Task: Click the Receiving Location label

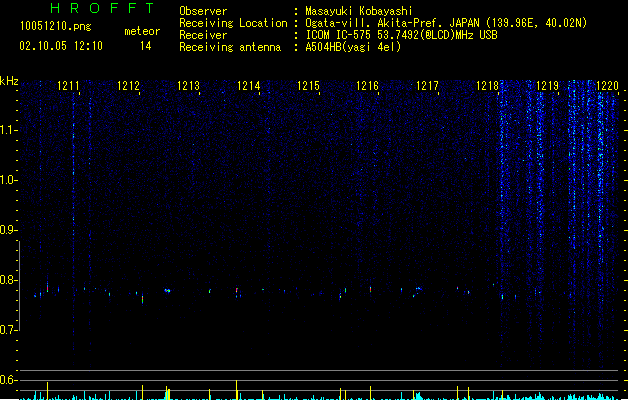Action: [233, 23]
